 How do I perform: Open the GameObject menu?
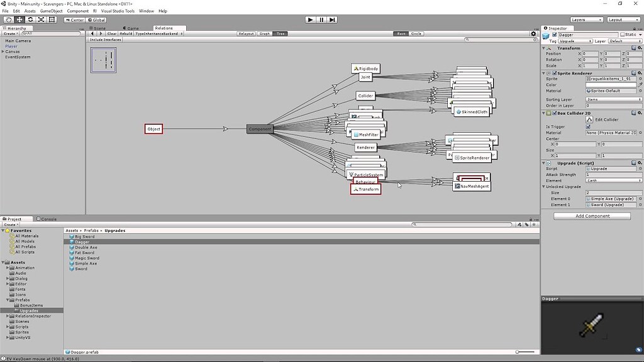[x=53, y=11]
